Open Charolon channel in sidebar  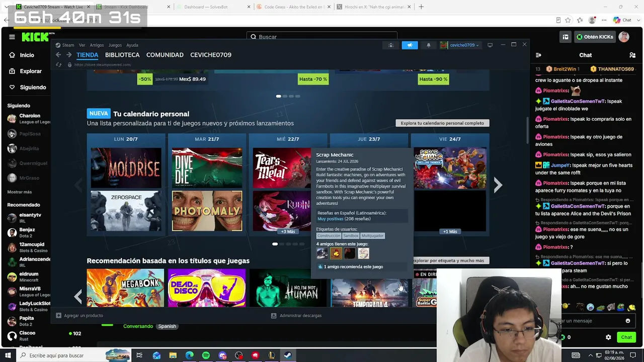(29, 119)
